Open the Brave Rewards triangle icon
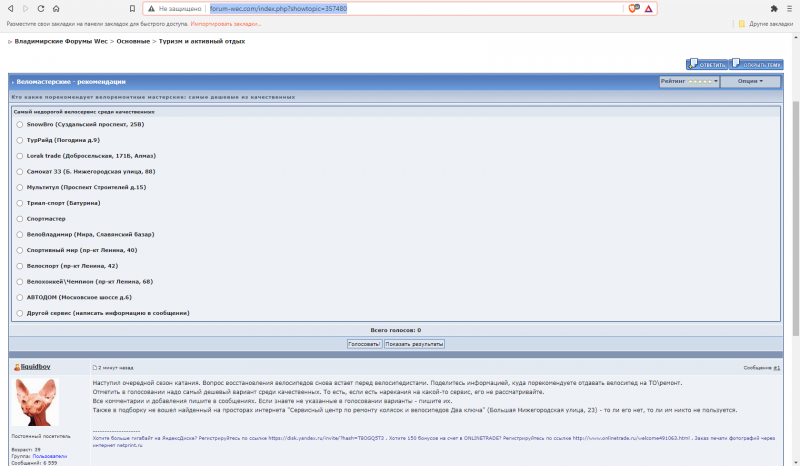 click(648, 9)
